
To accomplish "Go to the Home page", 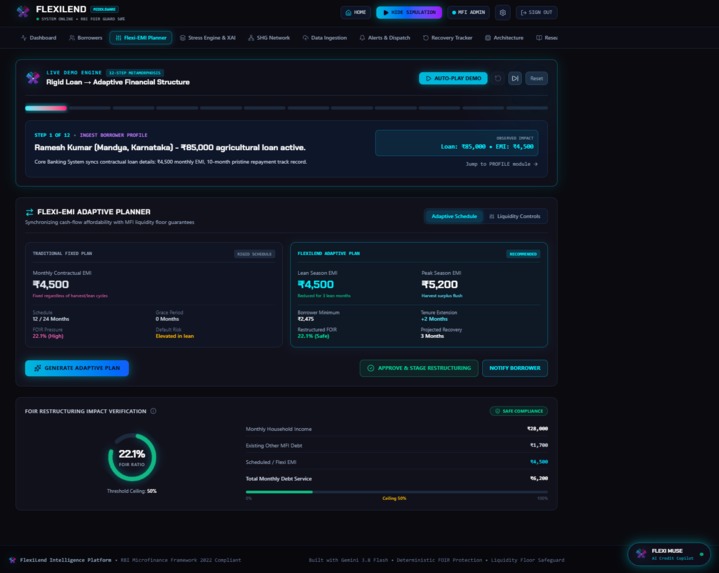I will coord(355,12).
